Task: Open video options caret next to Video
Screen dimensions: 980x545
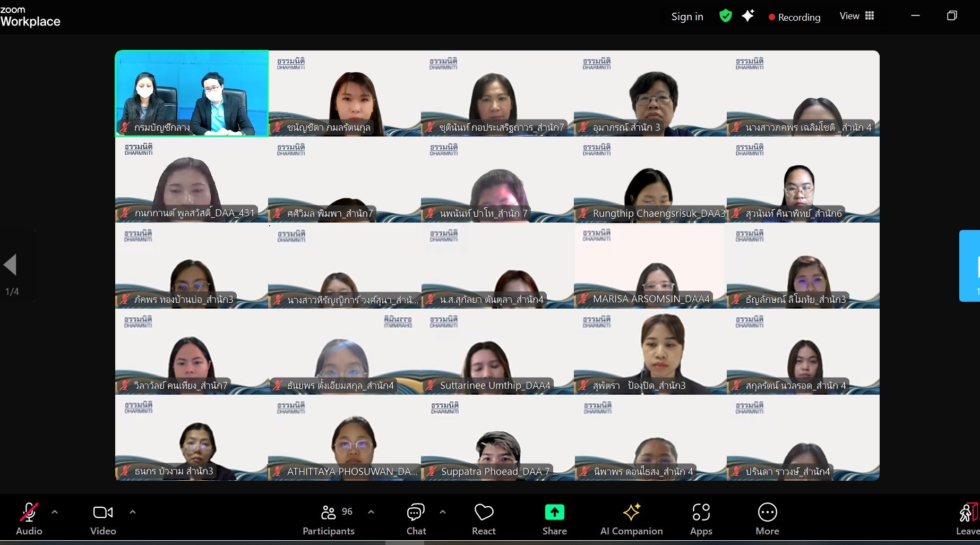Action: point(133,512)
